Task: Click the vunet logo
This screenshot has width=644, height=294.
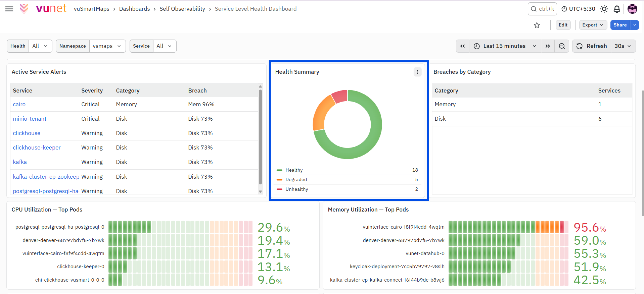Action: (x=43, y=9)
